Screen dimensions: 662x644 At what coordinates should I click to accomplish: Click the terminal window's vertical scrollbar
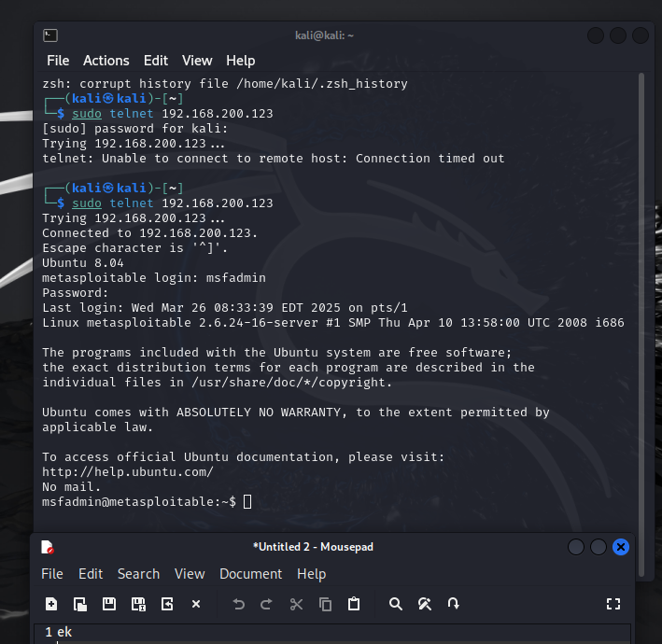click(x=641, y=324)
